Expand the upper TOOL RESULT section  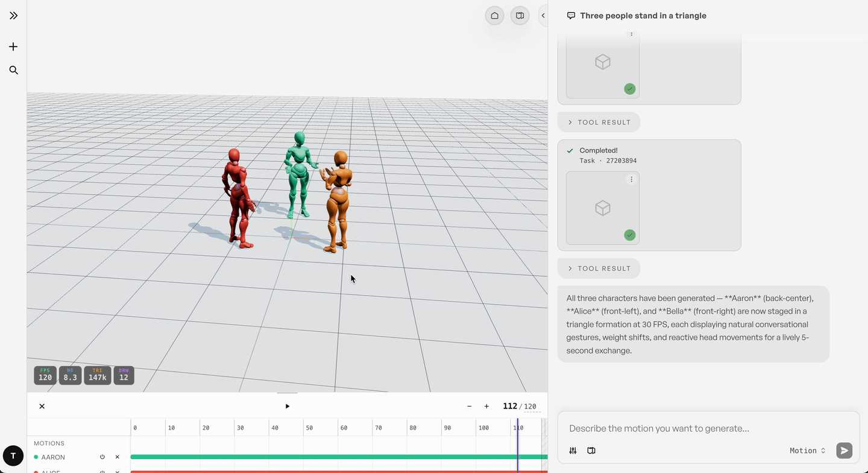(599, 122)
